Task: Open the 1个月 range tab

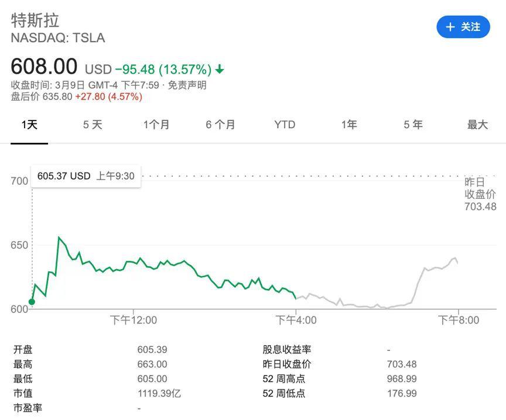Action: pos(156,125)
